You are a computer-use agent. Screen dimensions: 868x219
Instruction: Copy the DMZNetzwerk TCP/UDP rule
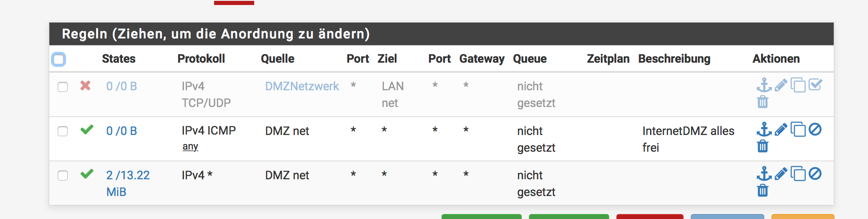click(x=798, y=85)
